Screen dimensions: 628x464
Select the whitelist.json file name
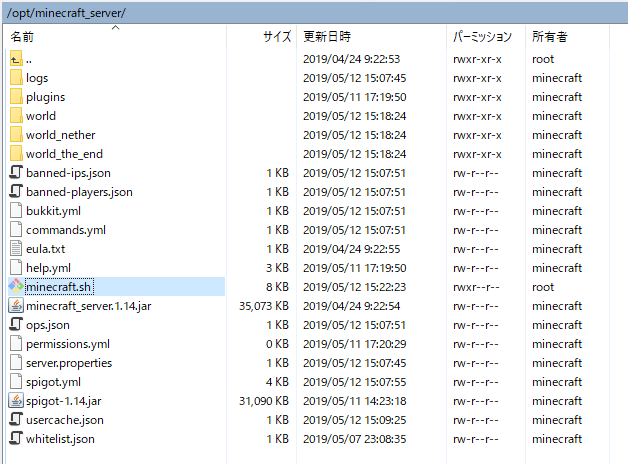click(60, 439)
